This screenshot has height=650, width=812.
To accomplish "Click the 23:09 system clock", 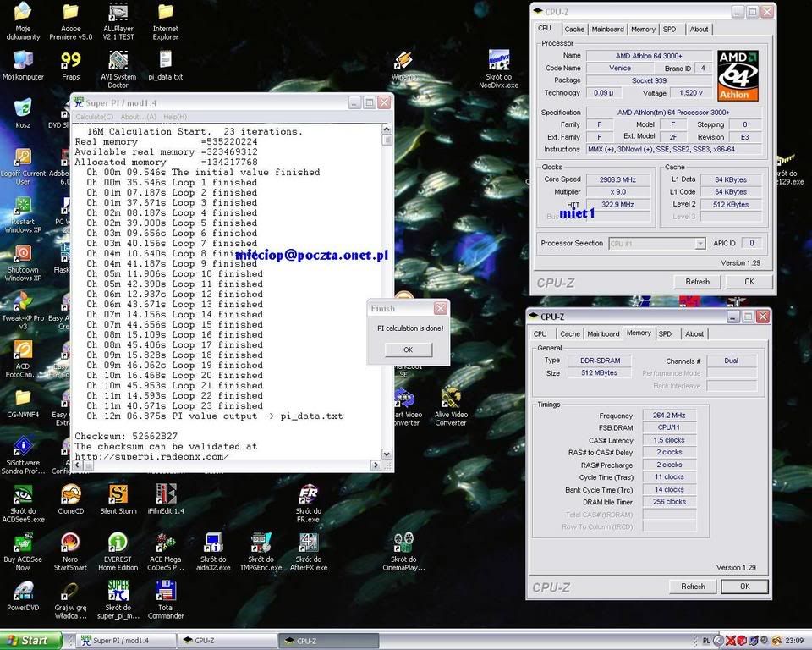I will coord(794,642).
